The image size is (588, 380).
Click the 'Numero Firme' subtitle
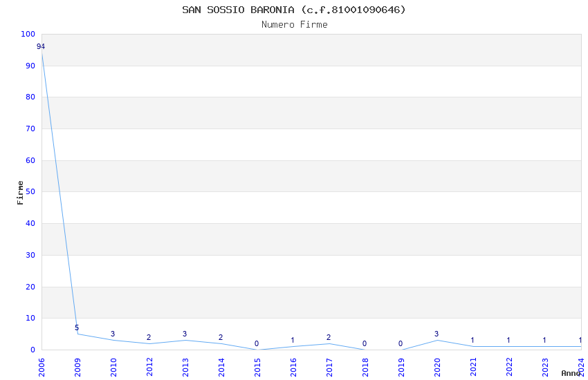click(x=295, y=25)
